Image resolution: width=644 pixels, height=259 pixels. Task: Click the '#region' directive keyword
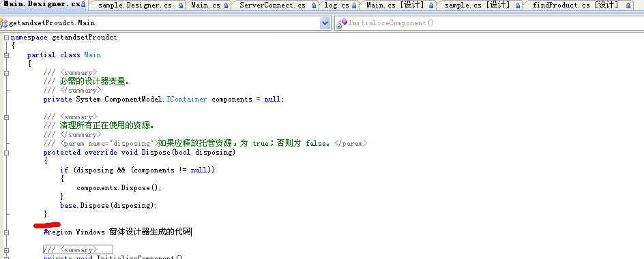(x=58, y=232)
